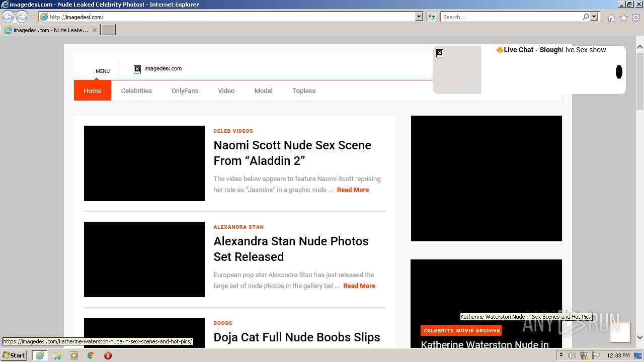Open the Alexandra Stan article thumbnail
Image resolution: width=644 pixels, height=362 pixels.
pos(144,259)
